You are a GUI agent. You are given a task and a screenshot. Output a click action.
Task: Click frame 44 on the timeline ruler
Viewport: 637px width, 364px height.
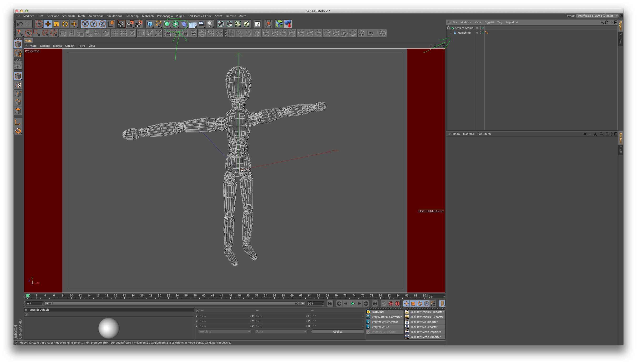(x=221, y=296)
